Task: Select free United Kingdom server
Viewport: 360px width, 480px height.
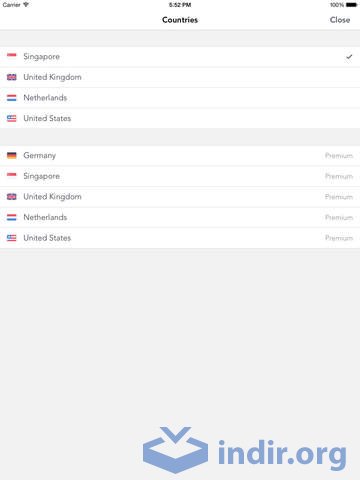Action: (x=180, y=77)
